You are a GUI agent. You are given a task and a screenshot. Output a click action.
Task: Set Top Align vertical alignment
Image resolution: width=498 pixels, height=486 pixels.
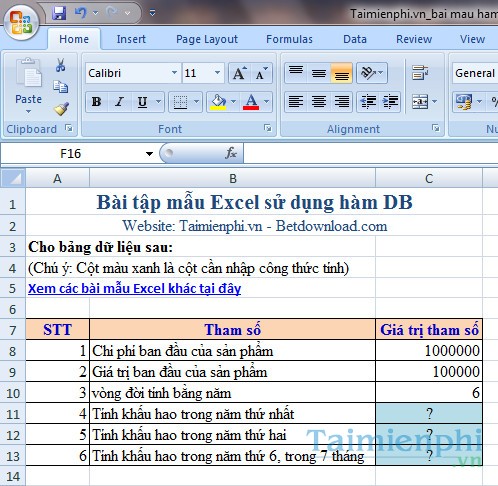(296, 72)
